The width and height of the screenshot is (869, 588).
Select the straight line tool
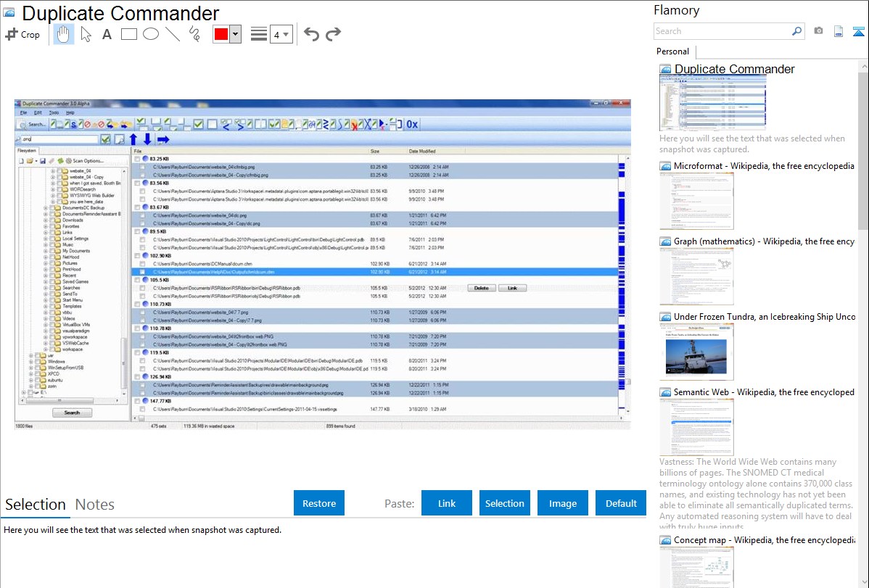click(x=173, y=34)
